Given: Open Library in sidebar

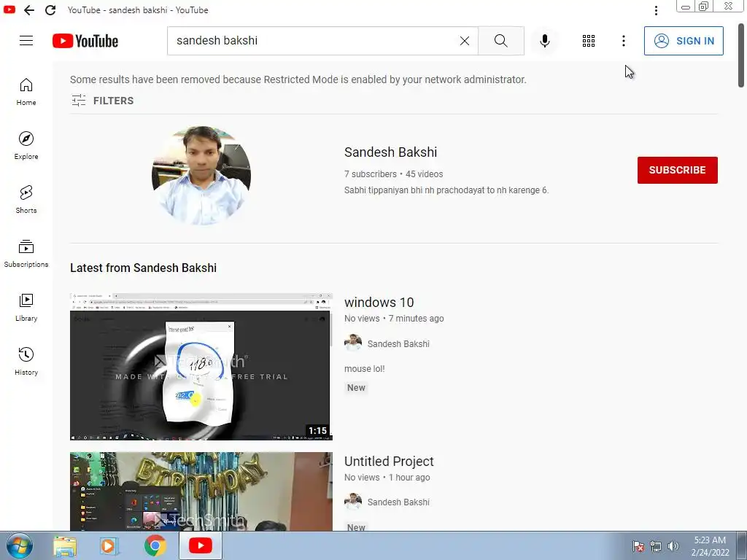Looking at the screenshot, I should coord(26,308).
